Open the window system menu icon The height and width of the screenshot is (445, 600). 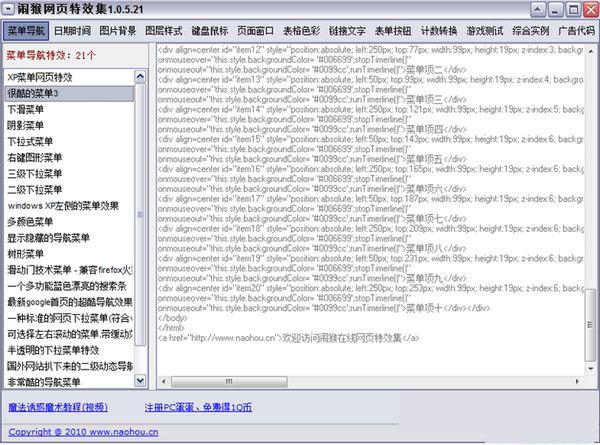tap(8, 8)
